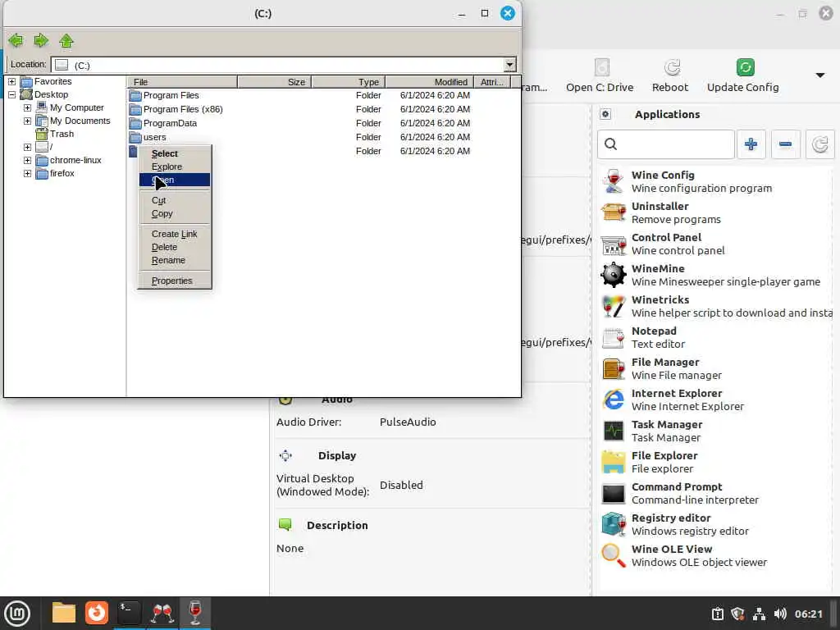The height and width of the screenshot is (630, 840).
Task: Launch Wine Internet Explorer
Action: pyautogui.click(x=715, y=399)
